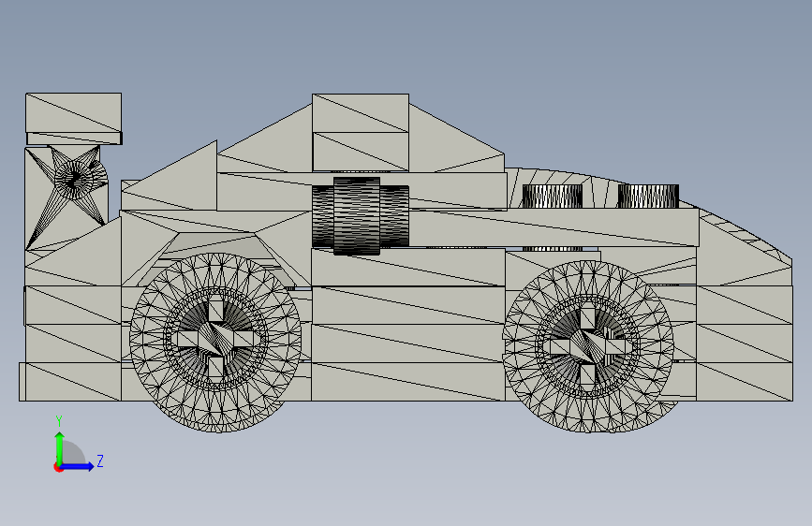Select the right knurled cylinder on the hood
The height and width of the screenshot is (526, 812).
coord(648,197)
